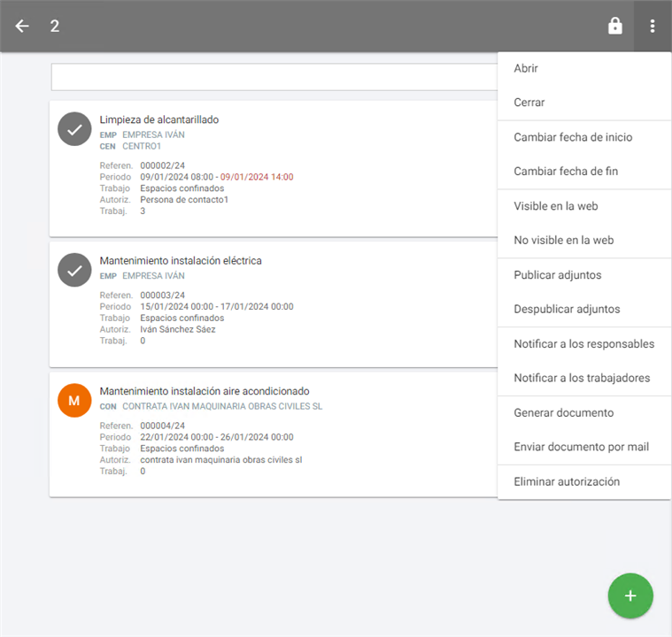This screenshot has height=637, width=672.
Task: Click the search input field
Action: click(x=274, y=77)
